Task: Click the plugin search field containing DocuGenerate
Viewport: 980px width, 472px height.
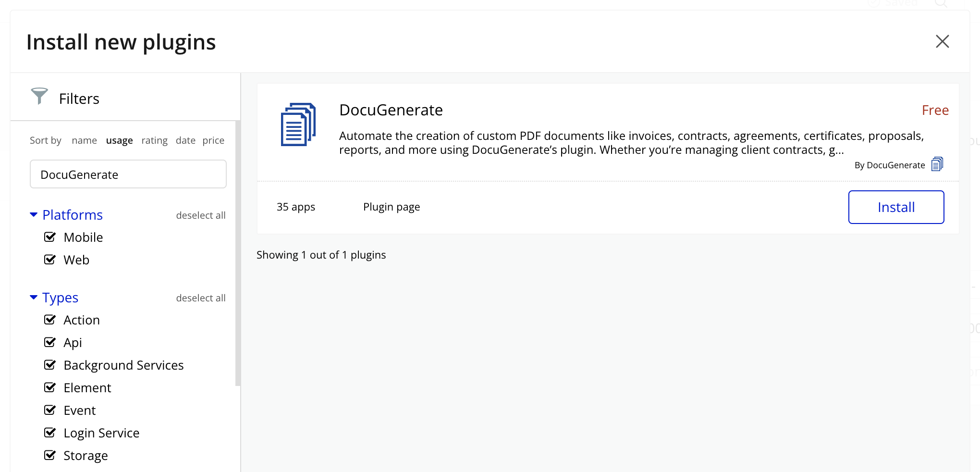Action: click(x=128, y=174)
